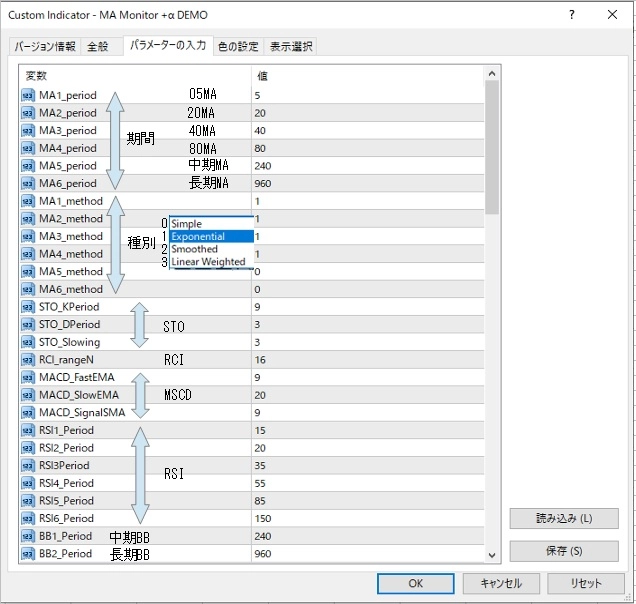This screenshot has height=604, width=636.
Task: Edit the BB1_Period value 240
Action: (x=367, y=536)
